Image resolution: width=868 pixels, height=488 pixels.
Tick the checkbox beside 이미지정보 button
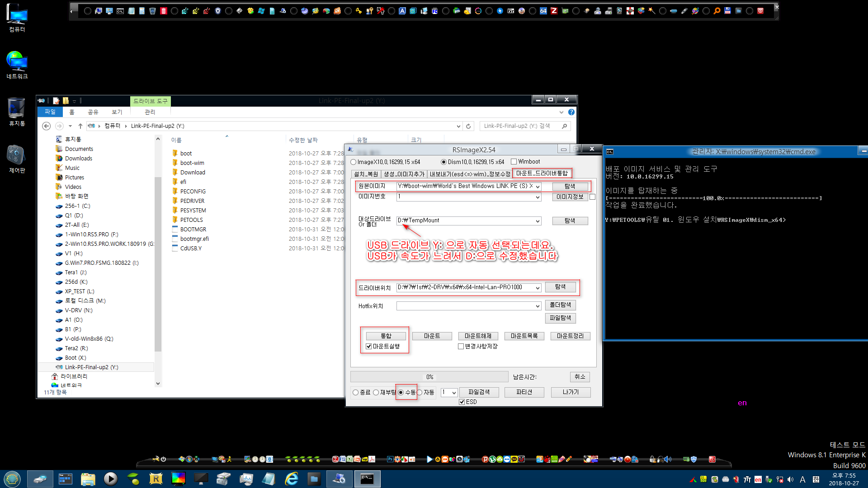tap(593, 197)
